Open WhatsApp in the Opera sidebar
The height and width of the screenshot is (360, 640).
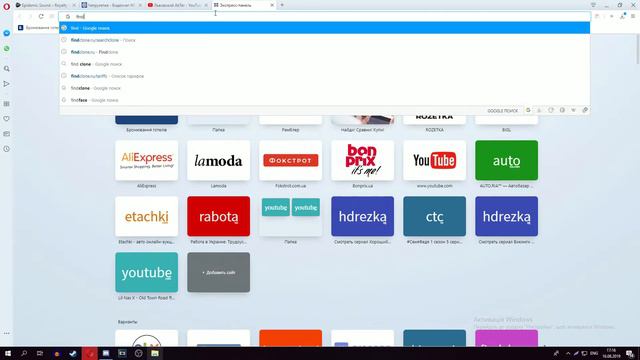coord(7,49)
